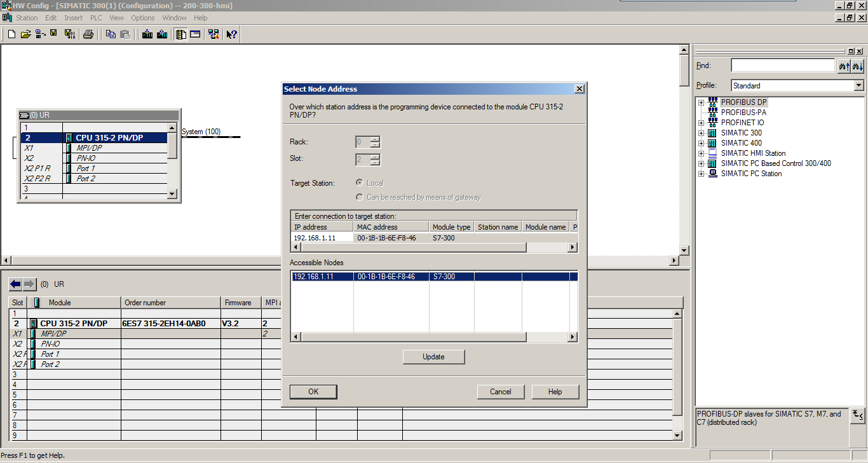Close the hardware catalog panel
This screenshot has height=463, width=868.
pos(860,51)
